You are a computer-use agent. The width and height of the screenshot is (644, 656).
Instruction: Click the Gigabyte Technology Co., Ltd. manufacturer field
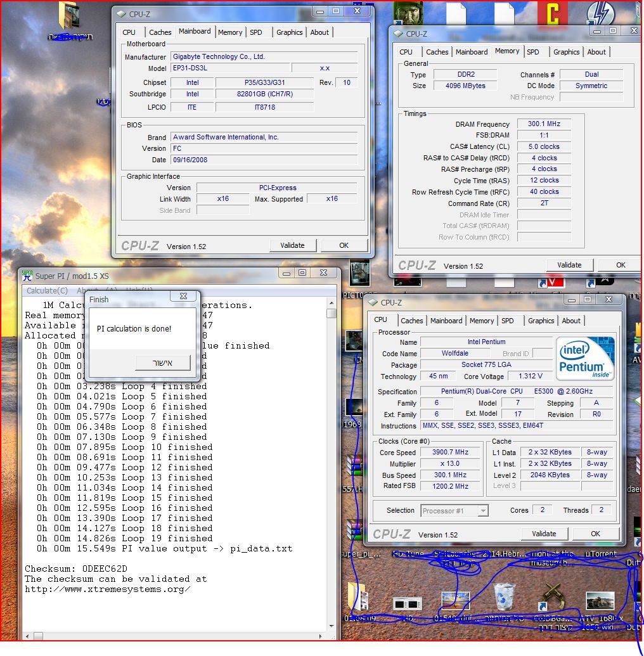[x=264, y=56]
